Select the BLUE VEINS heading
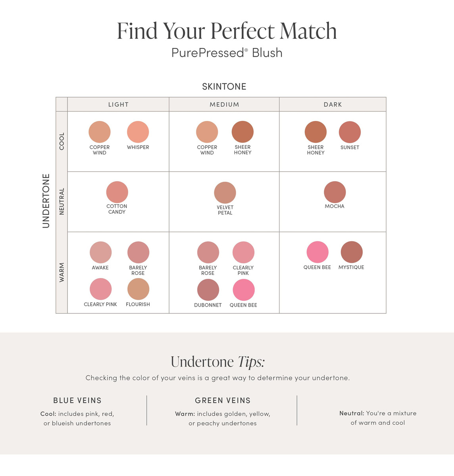The image size is (454, 476). click(77, 401)
